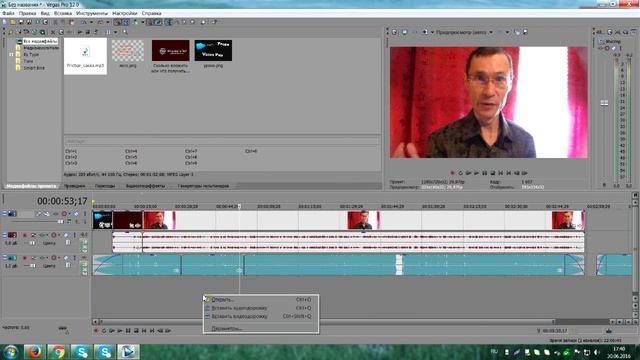Open first audio track's Track FX dropdown arrow
The image size is (640, 360).
(47, 235)
